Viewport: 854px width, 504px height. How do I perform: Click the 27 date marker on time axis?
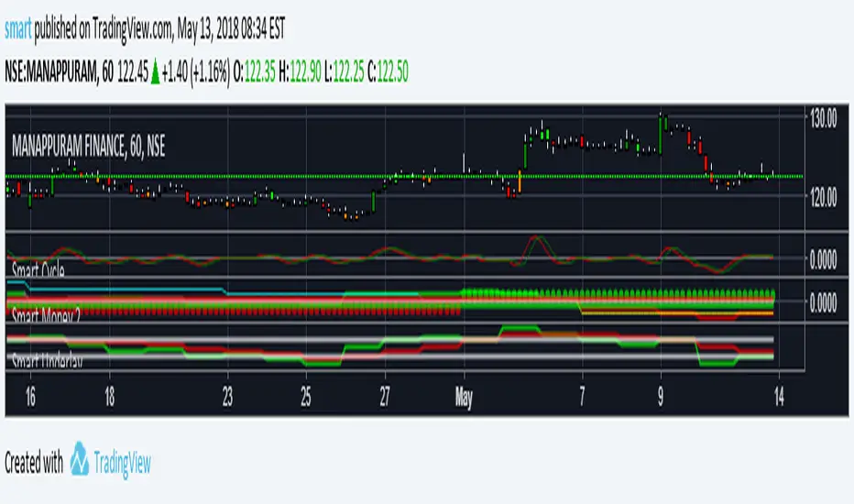[385, 397]
